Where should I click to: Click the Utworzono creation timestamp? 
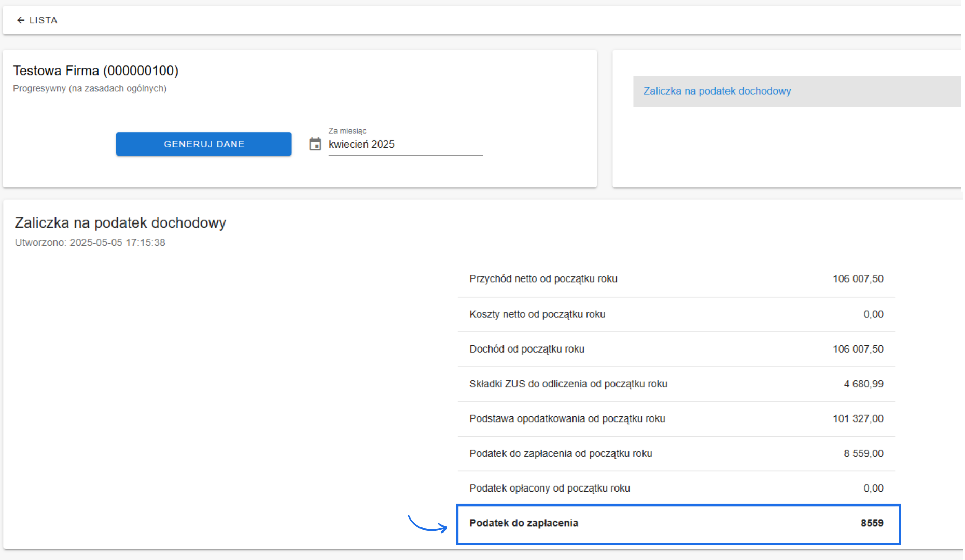pos(90,243)
